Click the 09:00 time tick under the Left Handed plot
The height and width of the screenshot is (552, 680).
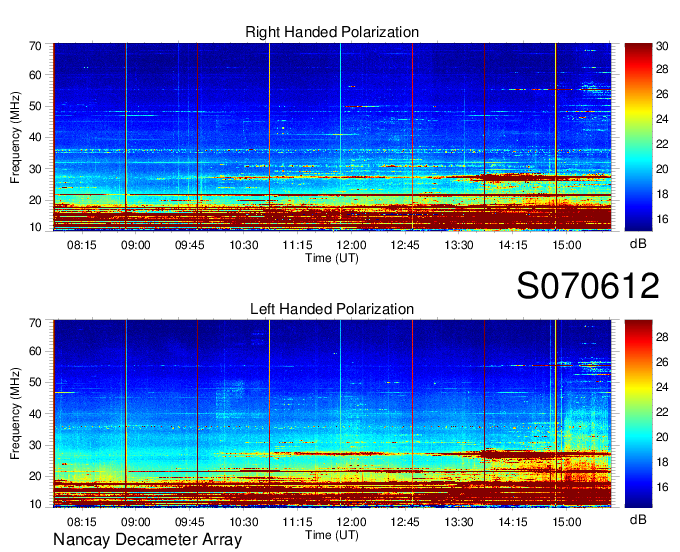click(x=136, y=522)
